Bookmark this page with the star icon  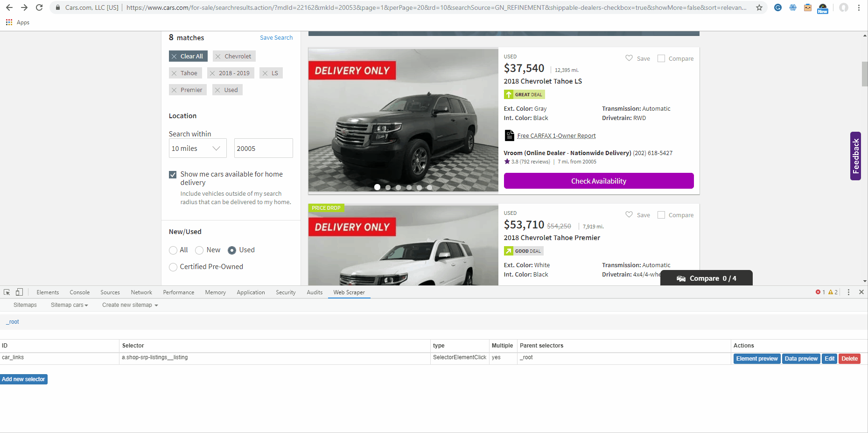point(759,7)
